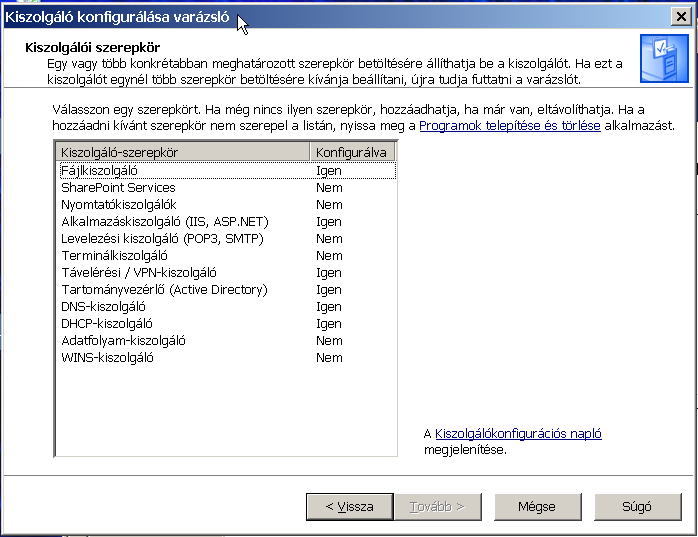Cancel the wizard with Mégse
The width and height of the screenshot is (698, 537).
tap(537, 507)
